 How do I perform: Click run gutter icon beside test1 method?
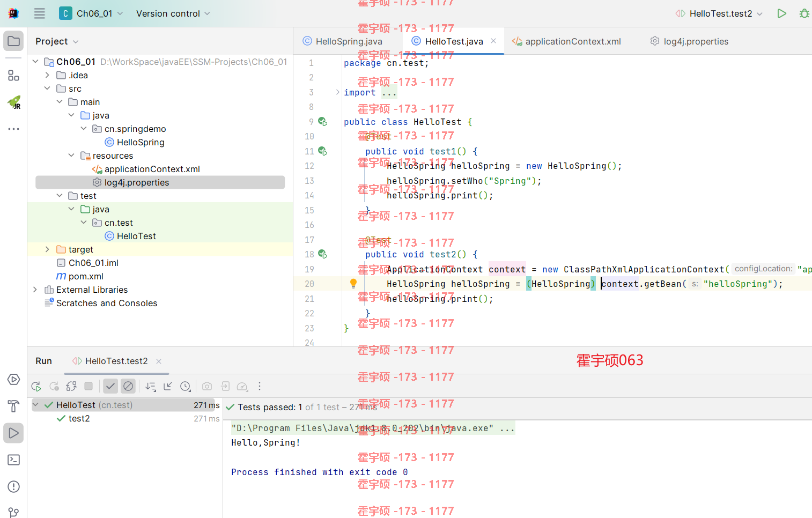click(322, 151)
